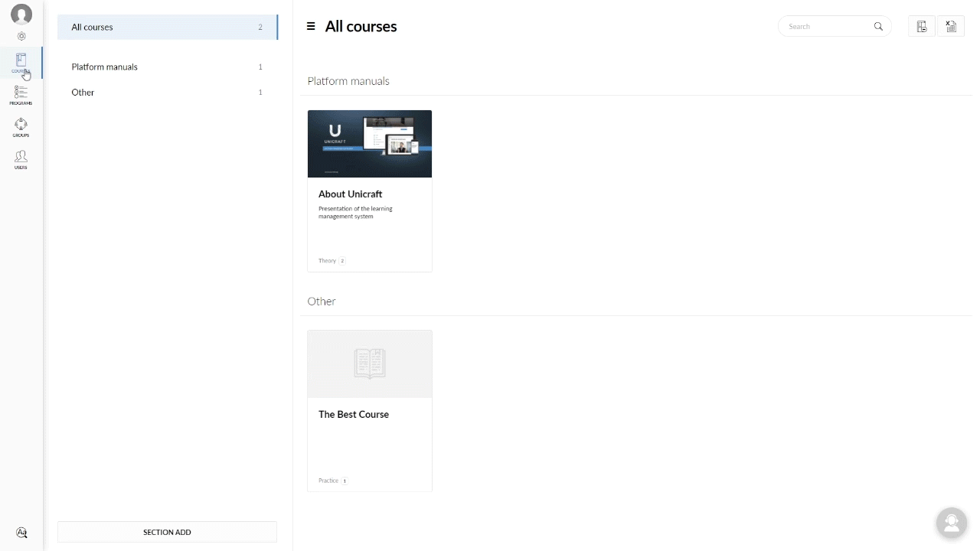
Task: Open the Courses sidebar icon
Action: pyautogui.click(x=21, y=63)
